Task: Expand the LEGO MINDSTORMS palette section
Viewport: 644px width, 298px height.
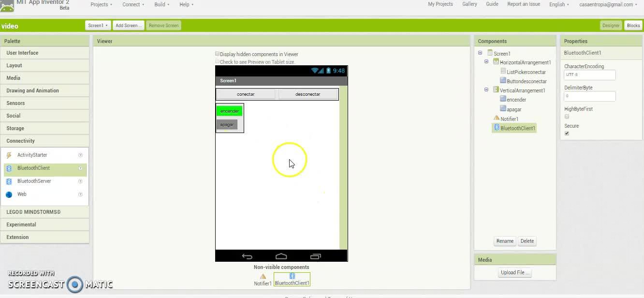Action: 44,212
